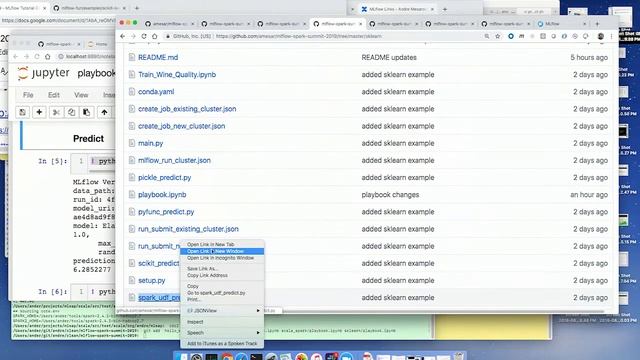Screen dimensions: 640x360
Task: Choose Add to iTunes as a Spoken Track
Action: click(x=222, y=344)
